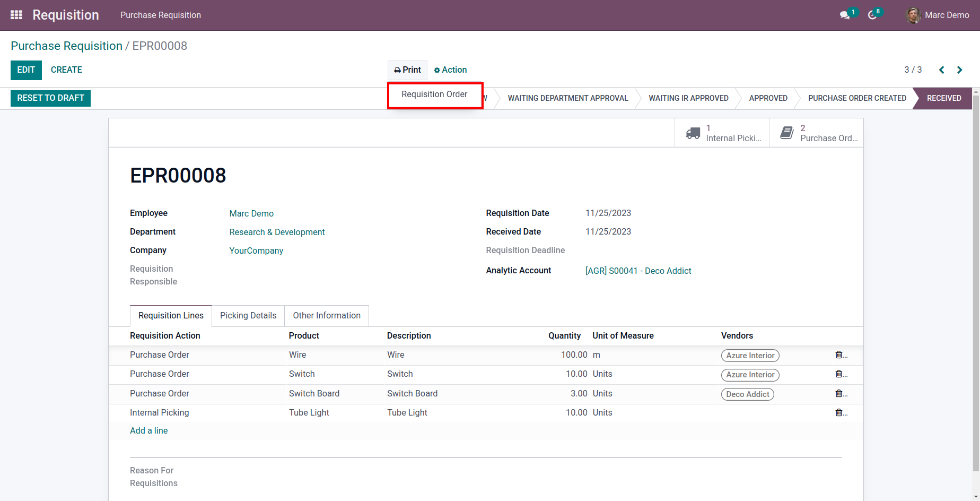Open Purchase Orders book stat button

pos(816,133)
